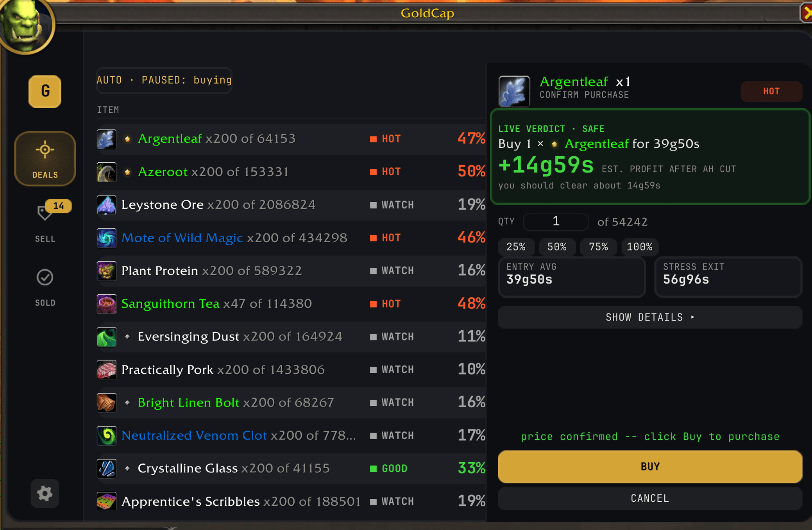Click the quality diamond beside Crystalline Glass

click(127, 469)
